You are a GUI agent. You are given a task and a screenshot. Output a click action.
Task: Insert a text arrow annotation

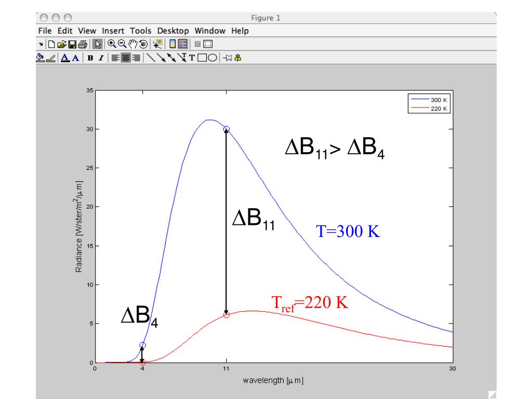182,57
